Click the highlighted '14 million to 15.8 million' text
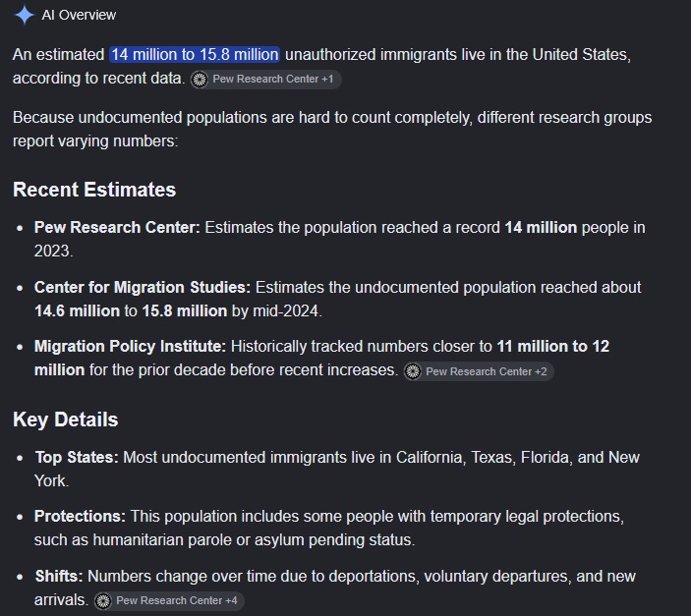 click(195, 55)
